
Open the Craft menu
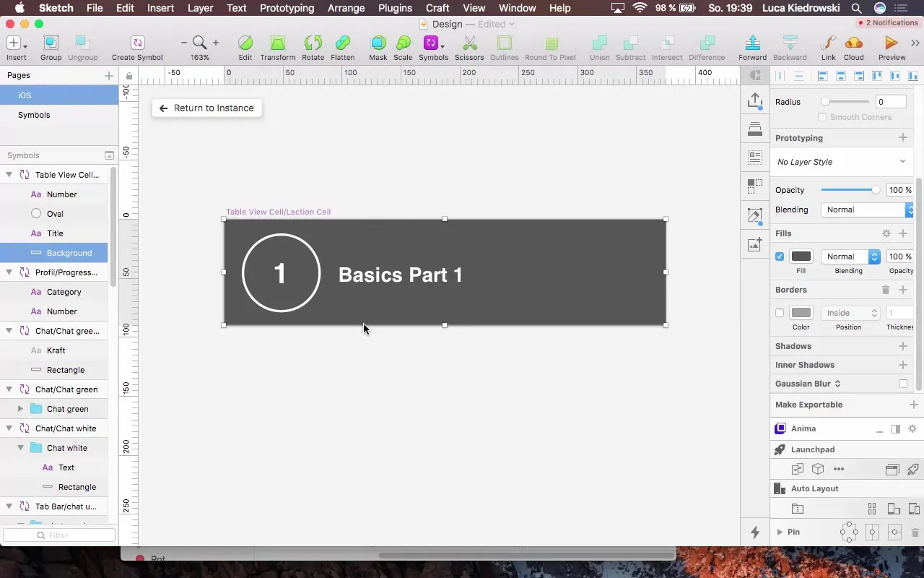[437, 8]
